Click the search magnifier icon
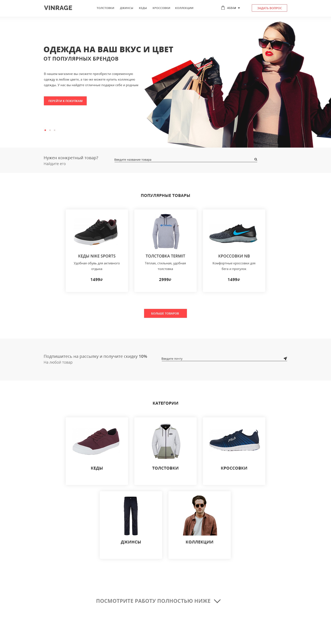This screenshot has width=331, height=644. click(x=256, y=159)
